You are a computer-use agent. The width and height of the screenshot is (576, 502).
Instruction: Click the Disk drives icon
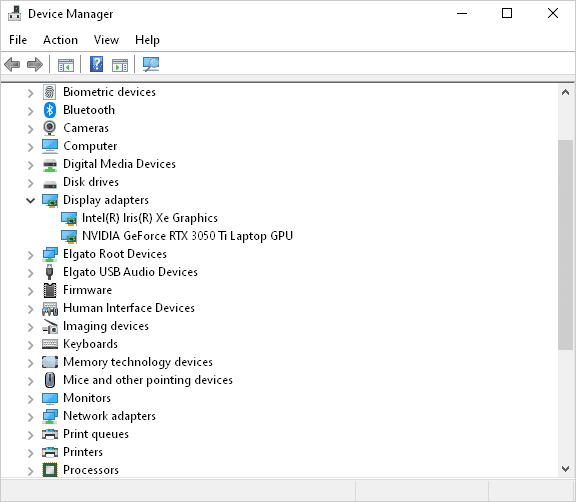click(50, 184)
